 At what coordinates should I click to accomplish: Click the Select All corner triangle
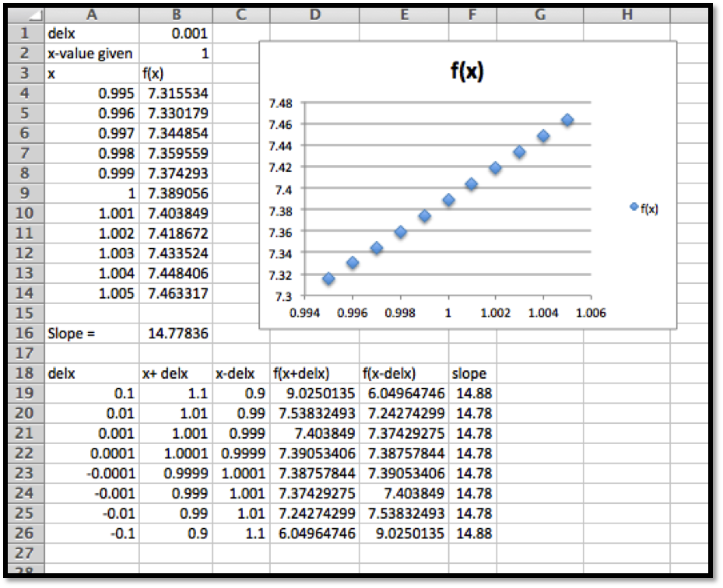tap(30, 13)
